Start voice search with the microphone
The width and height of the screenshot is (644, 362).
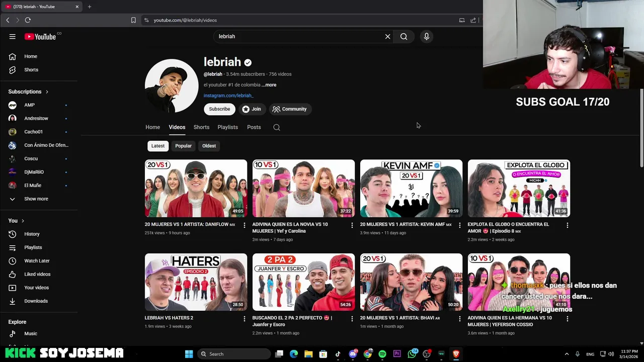[x=426, y=36]
